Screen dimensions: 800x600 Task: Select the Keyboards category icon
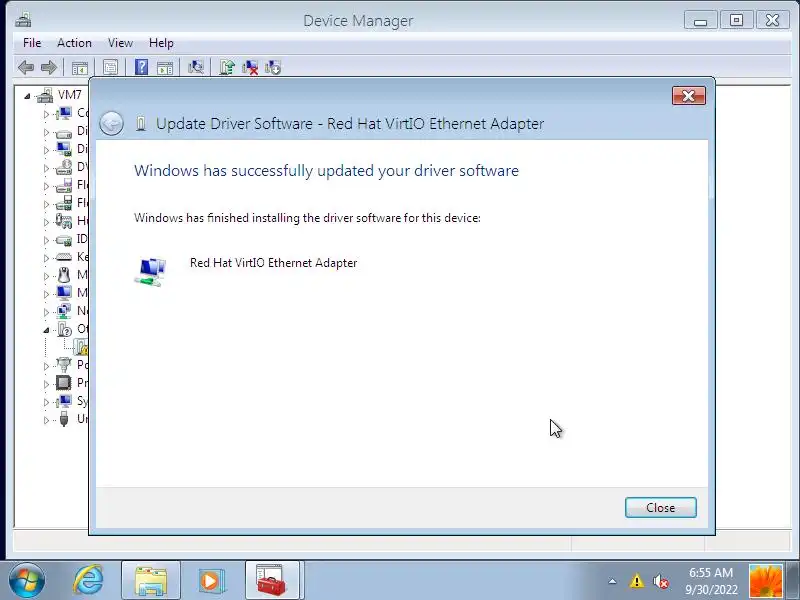point(64,257)
